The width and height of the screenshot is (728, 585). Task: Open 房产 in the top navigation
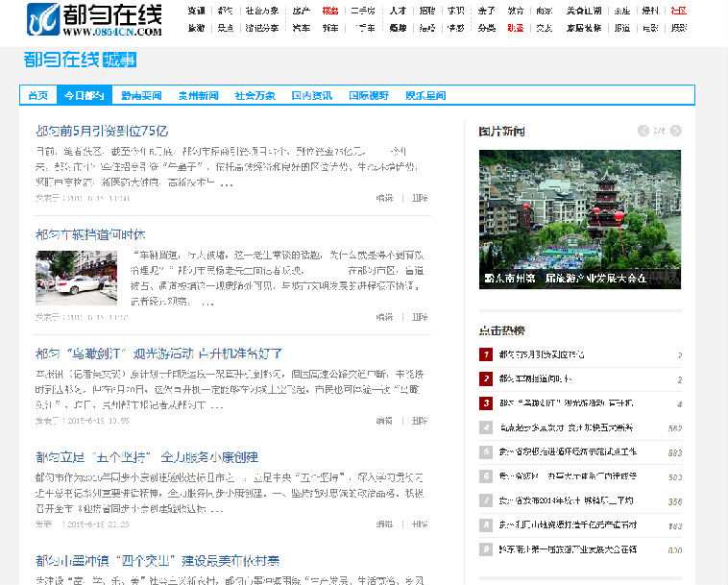pyautogui.click(x=302, y=11)
